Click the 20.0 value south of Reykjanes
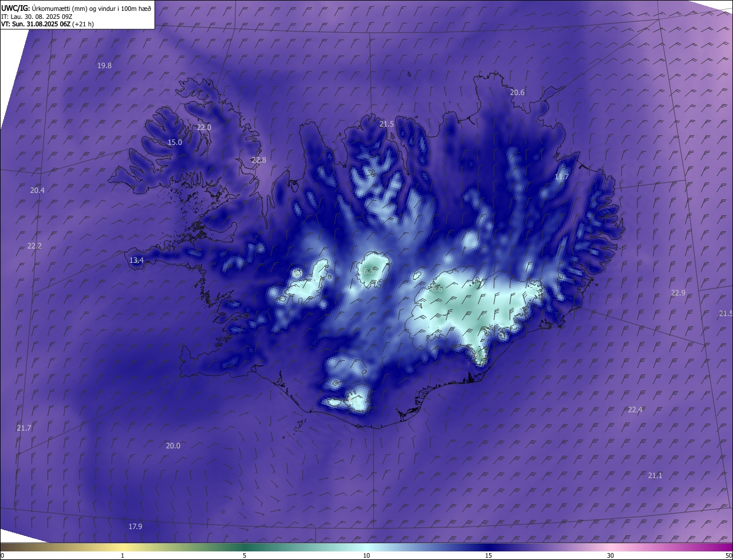Screen dimensions: 733x560 (173, 446)
